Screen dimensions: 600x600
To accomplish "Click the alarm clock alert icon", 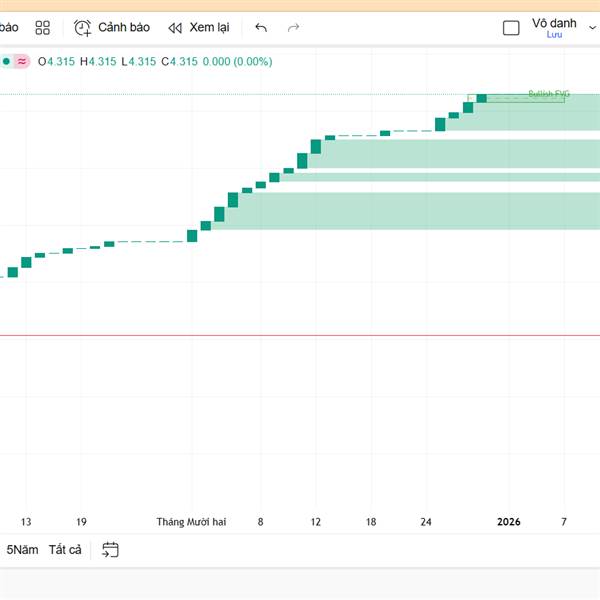I will tap(83, 28).
